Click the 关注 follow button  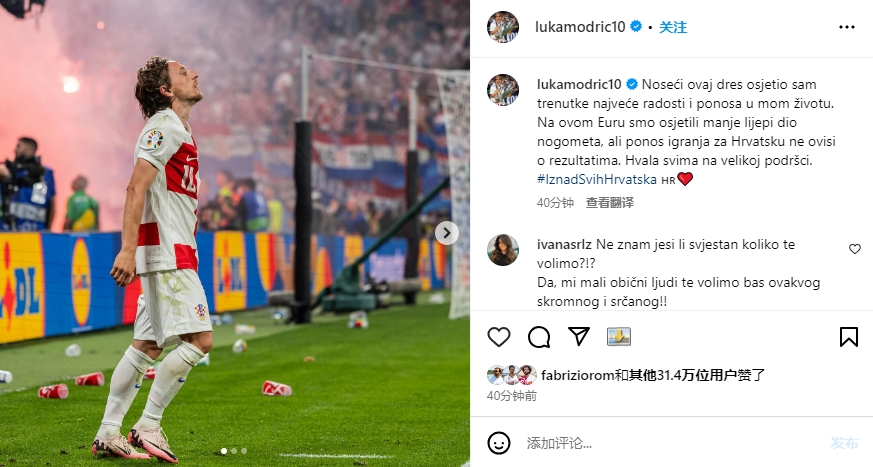(673, 27)
